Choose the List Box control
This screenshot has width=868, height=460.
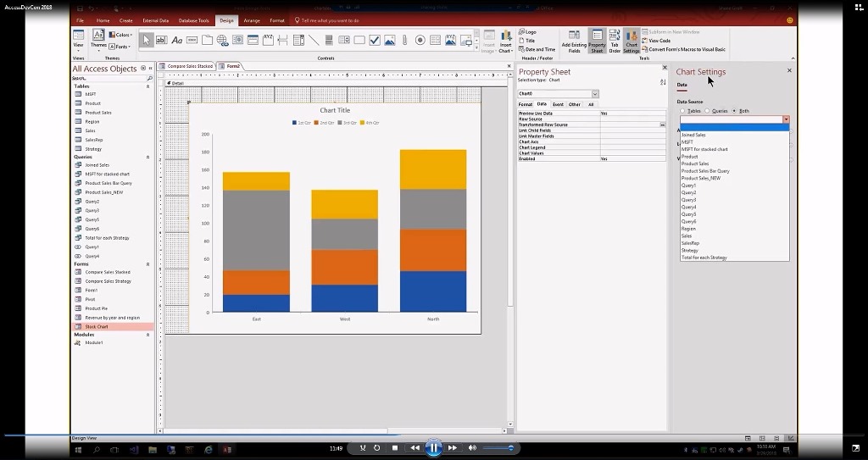(x=344, y=40)
